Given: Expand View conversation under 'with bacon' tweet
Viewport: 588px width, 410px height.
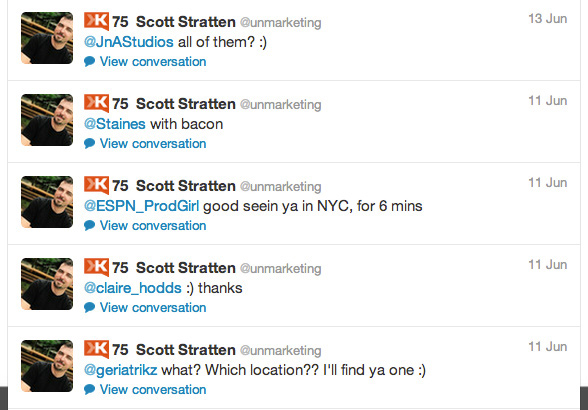Looking at the screenshot, I should (x=153, y=144).
